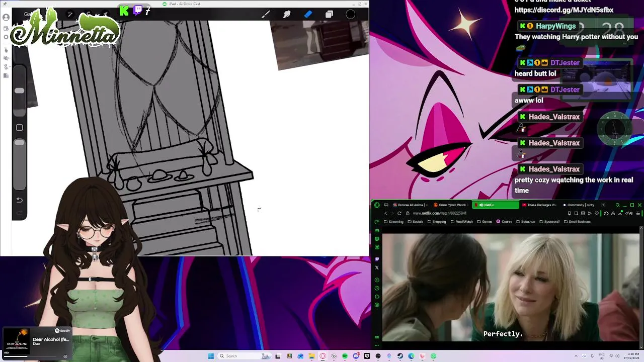
Task: Open Opera GX from the taskbar
Action: click(x=322, y=356)
